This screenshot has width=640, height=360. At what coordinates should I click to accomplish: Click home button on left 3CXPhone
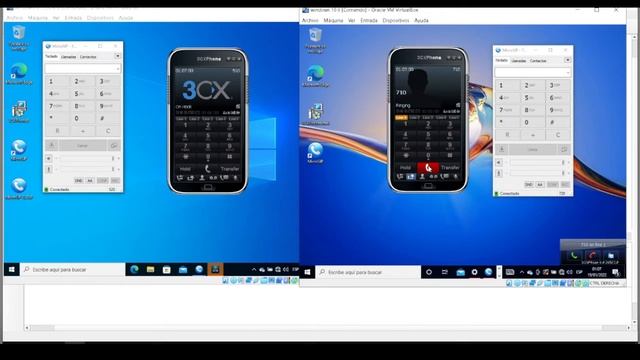coord(207,187)
